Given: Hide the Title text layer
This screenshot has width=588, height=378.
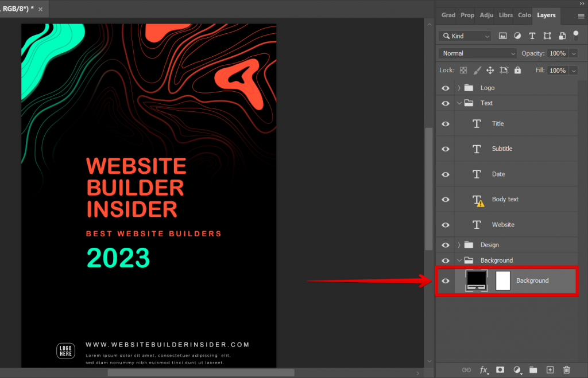Looking at the screenshot, I should (445, 123).
